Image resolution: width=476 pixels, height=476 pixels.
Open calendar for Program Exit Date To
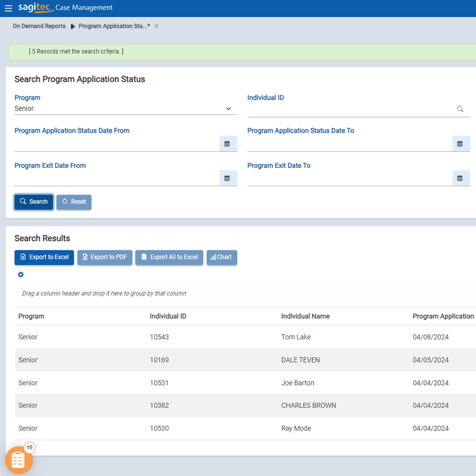[460, 178]
